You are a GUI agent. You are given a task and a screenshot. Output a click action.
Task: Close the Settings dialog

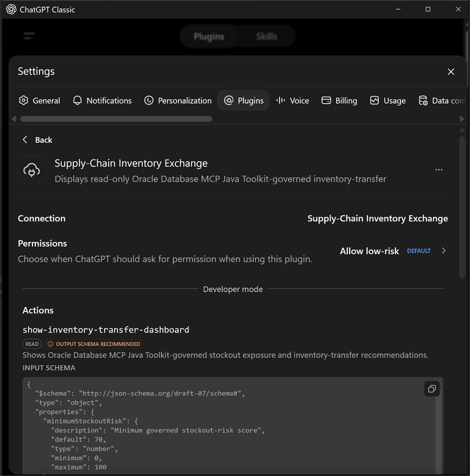[x=451, y=71]
